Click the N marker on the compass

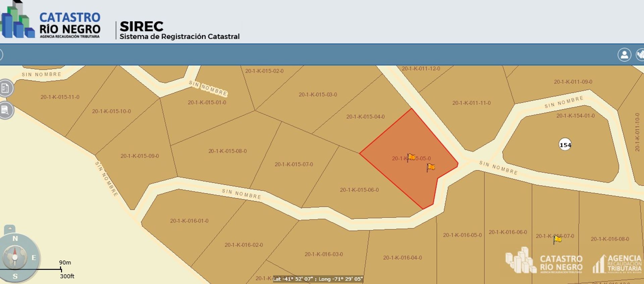click(x=15, y=239)
